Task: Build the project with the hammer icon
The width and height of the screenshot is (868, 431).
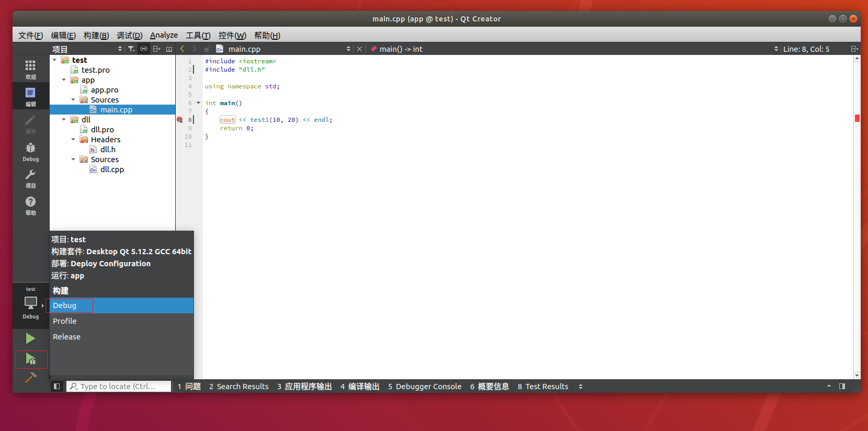Action: (x=31, y=378)
